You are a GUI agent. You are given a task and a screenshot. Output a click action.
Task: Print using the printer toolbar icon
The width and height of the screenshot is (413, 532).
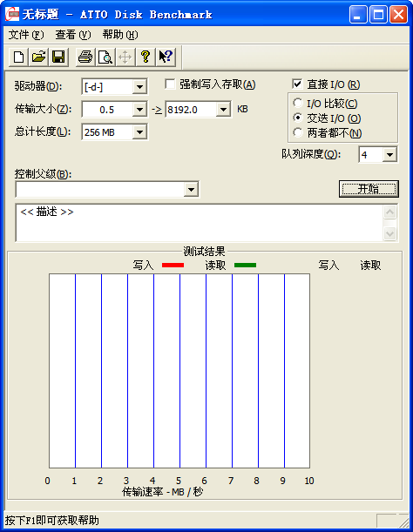click(x=85, y=57)
